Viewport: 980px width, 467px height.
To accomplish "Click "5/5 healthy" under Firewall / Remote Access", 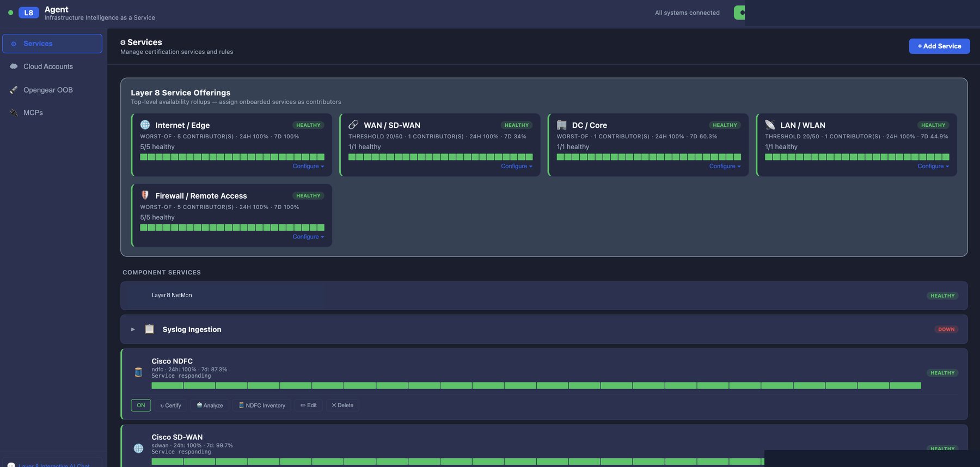I will (x=157, y=217).
